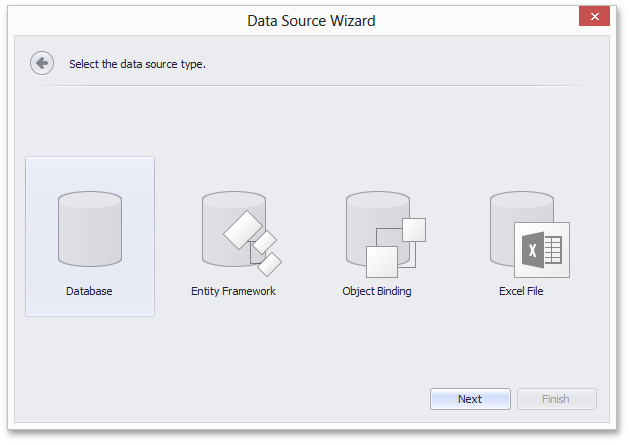The image size is (630, 445).
Task: Click the "Data Source Wizard" title bar
Action: [311, 20]
